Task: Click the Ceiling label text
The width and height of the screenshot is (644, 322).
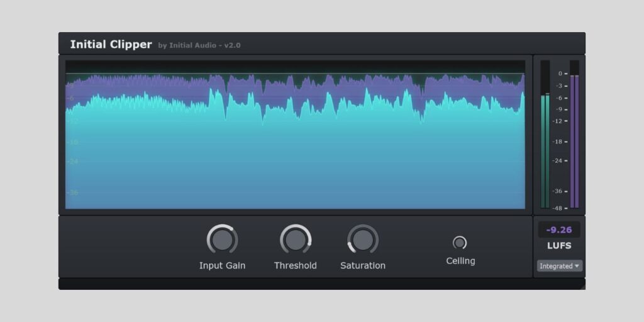Action: (460, 261)
